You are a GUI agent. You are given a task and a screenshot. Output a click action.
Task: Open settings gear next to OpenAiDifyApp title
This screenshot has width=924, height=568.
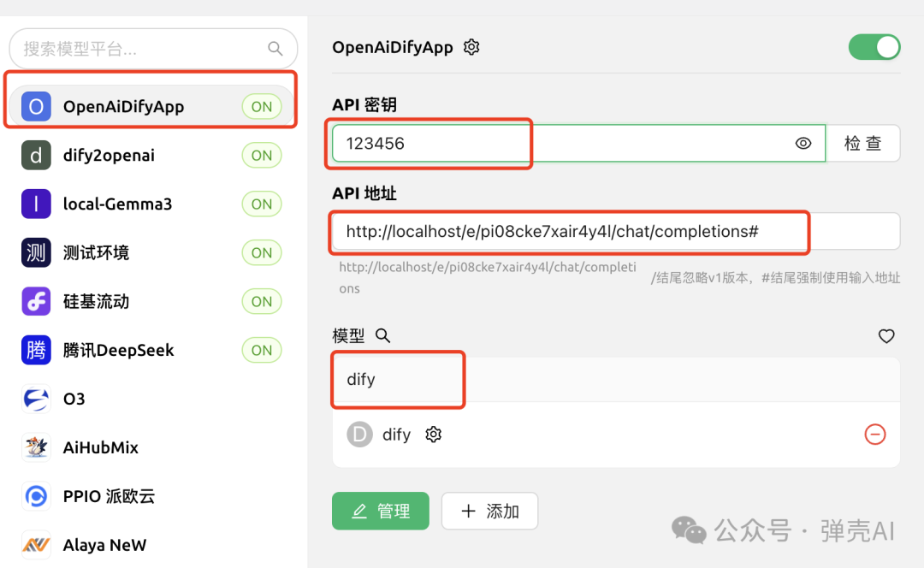pos(471,46)
